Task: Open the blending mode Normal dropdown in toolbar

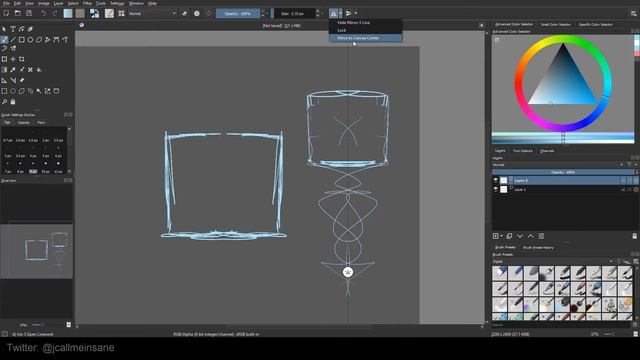Action: [x=152, y=13]
